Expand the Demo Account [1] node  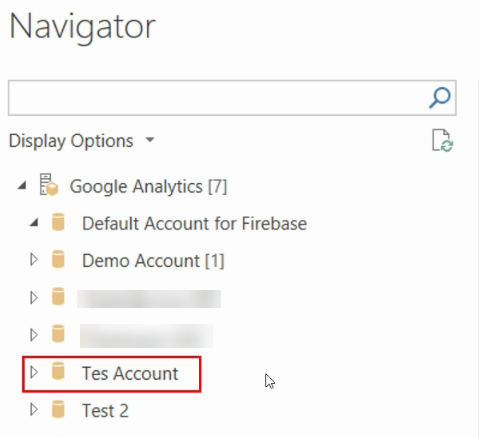click(x=34, y=260)
